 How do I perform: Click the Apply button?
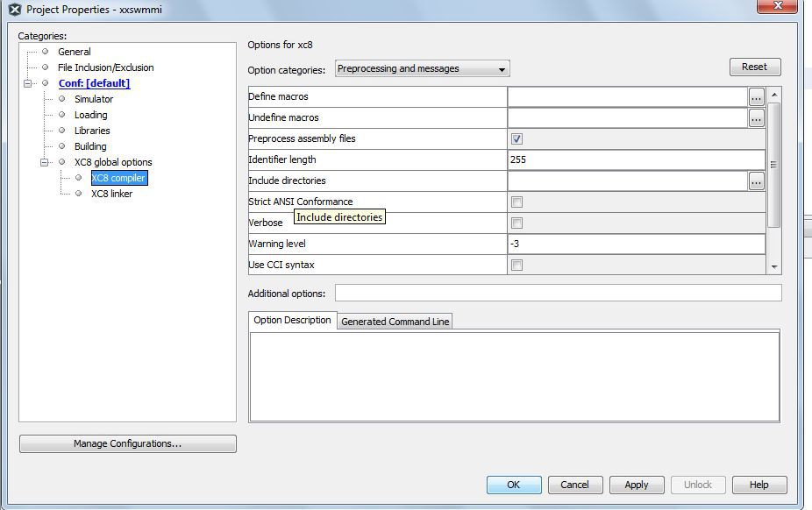coord(636,485)
